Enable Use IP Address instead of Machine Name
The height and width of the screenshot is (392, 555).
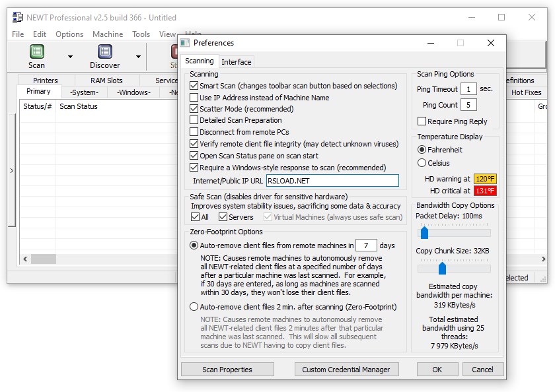tap(194, 98)
